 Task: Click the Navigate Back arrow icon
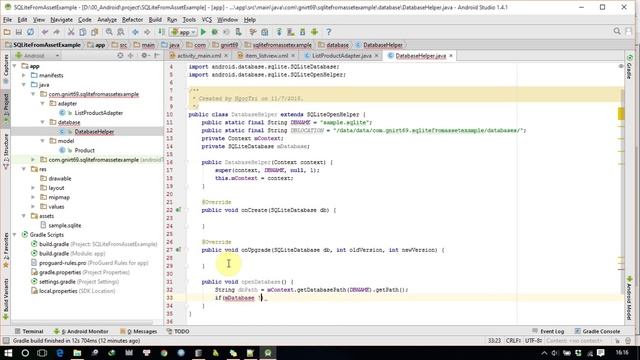(x=135, y=32)
